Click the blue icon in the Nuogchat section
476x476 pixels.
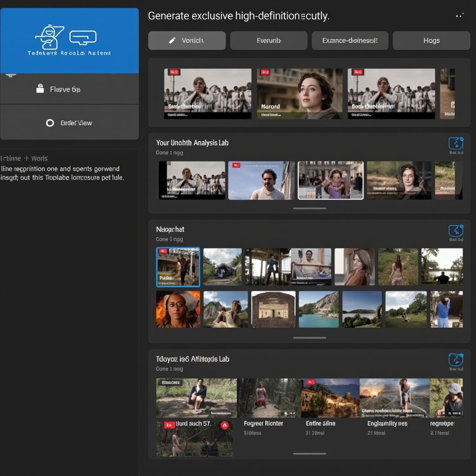456,231
